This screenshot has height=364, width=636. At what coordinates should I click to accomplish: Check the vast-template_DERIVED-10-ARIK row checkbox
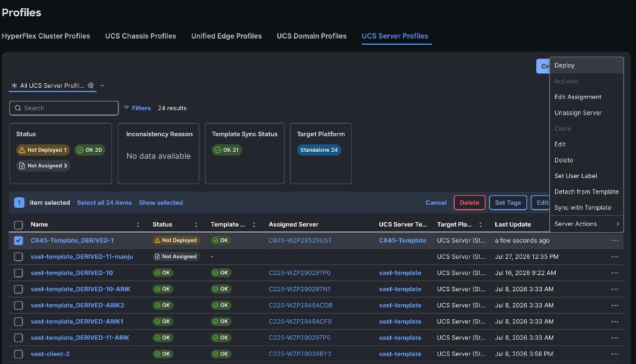pyautogui.click(x=18, y=289)
